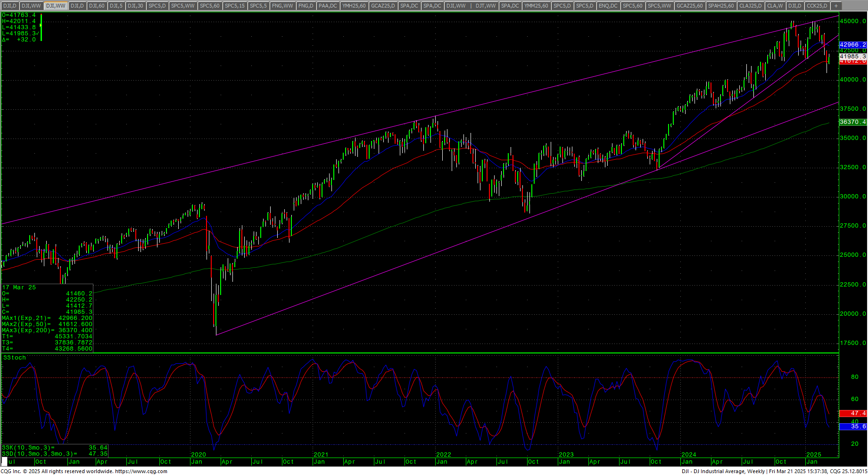
Task: Open the CCK25,D tab
Action: pyautogui.click(x=817, y=6)
